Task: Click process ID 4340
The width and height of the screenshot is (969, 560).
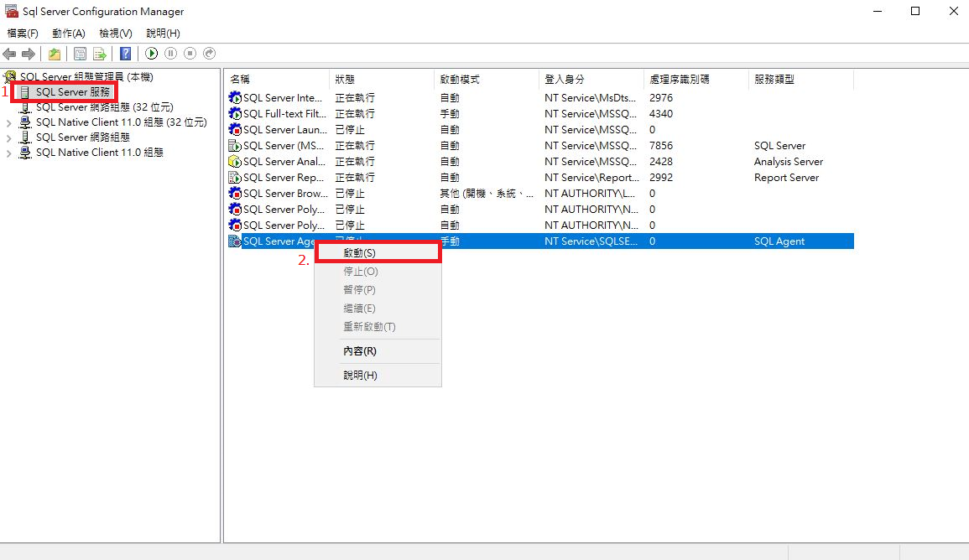Action: [661, 114]
